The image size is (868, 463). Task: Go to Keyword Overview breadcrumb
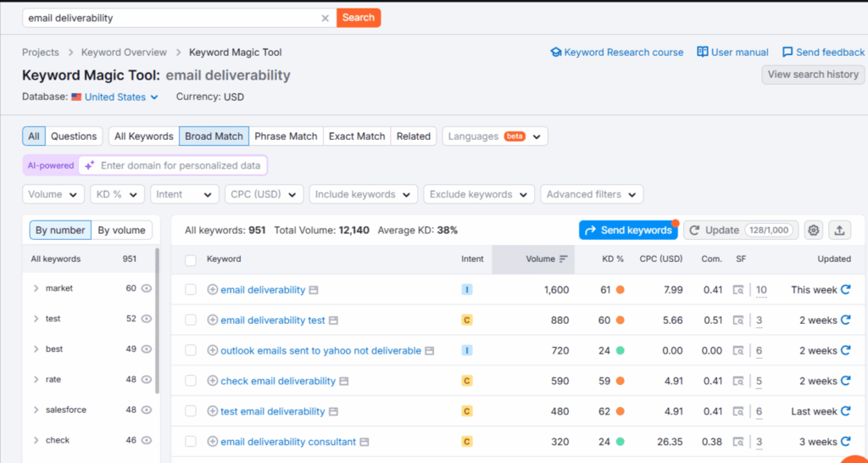point(124,52)
